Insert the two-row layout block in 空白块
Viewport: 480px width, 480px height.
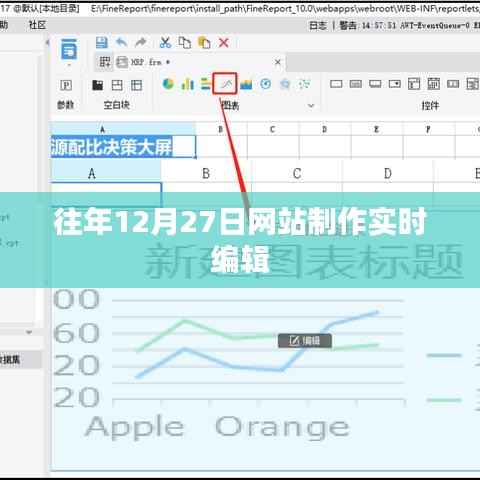(x=117, y=85)
